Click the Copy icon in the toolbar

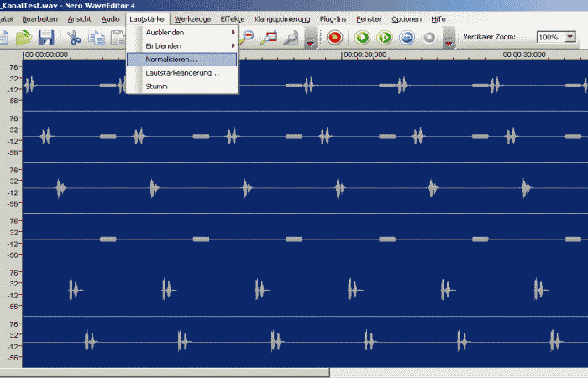[x=97, y=37]
